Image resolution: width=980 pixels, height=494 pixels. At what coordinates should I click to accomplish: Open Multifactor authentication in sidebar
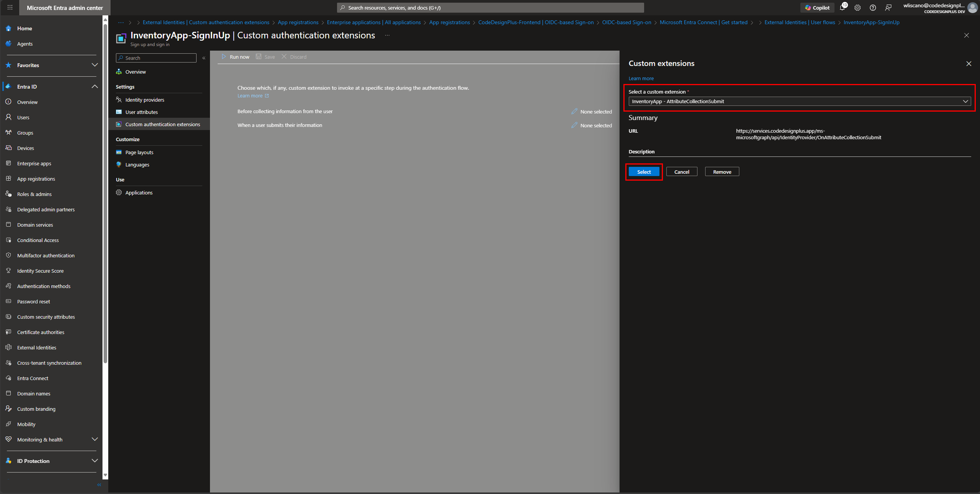click(x=46, y=255)
